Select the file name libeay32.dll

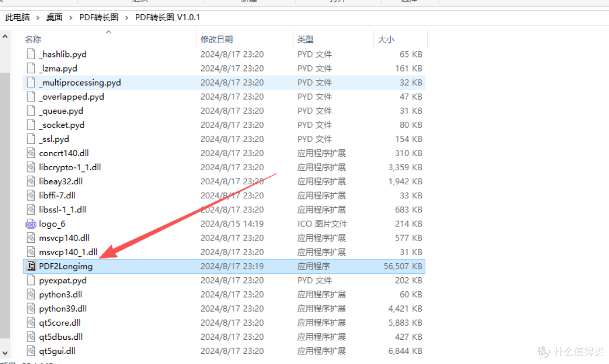click(61, 181)
